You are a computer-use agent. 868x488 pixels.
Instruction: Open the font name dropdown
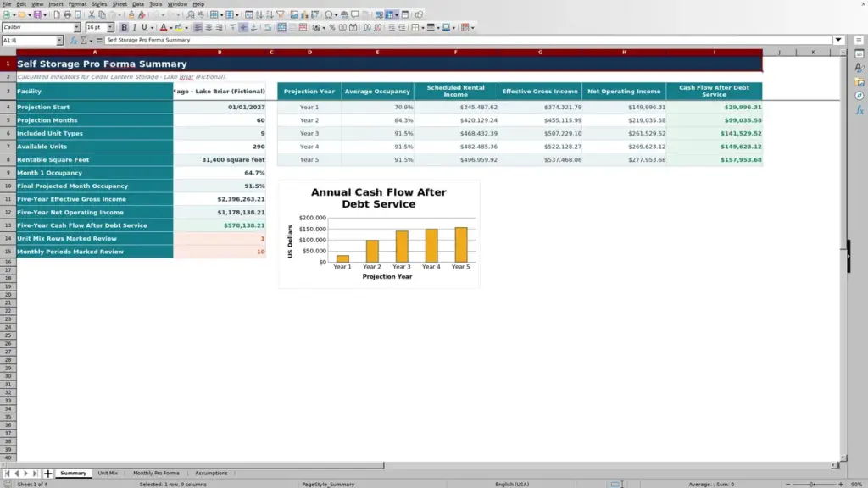pos(77,28)
